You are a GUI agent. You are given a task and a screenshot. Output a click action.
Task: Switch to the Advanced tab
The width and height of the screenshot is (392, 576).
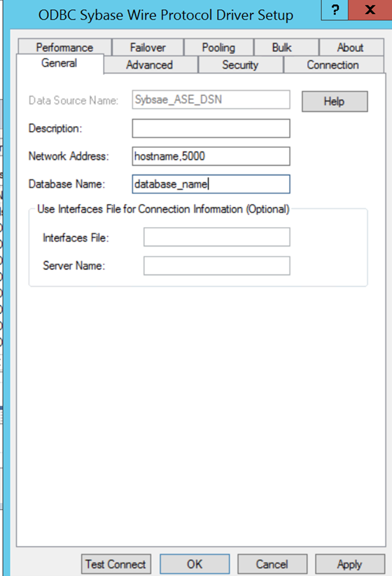tap(150, 64)
